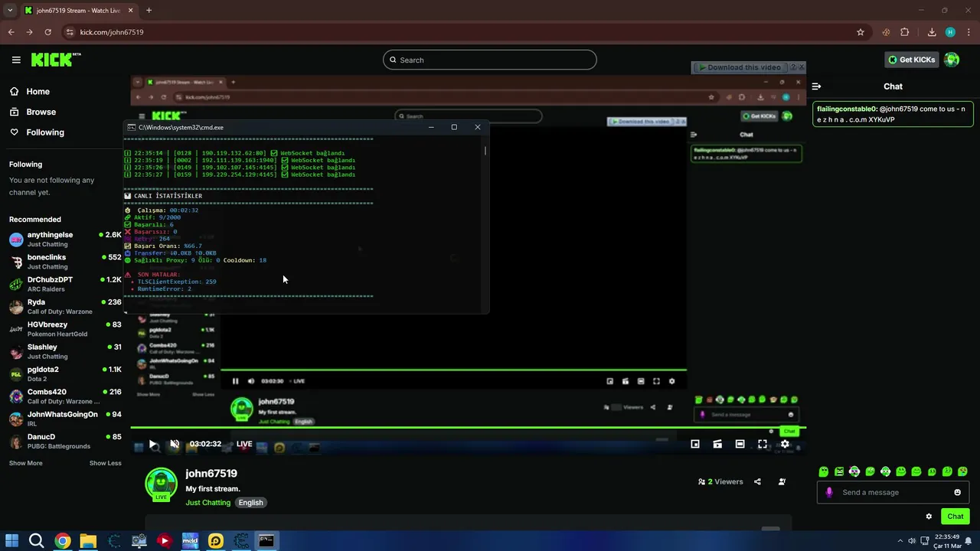Collapse list with Show Less
980x551 pixels.
105,463
